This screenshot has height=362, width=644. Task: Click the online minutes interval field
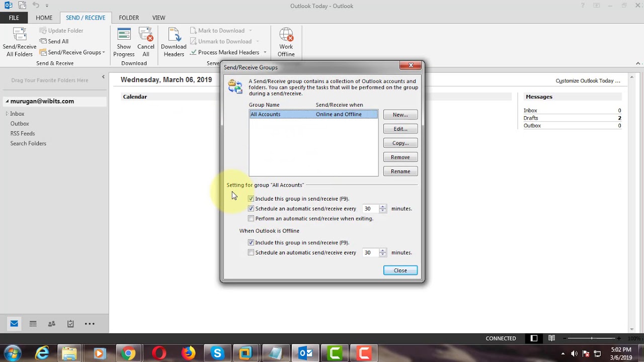point(370,209)
